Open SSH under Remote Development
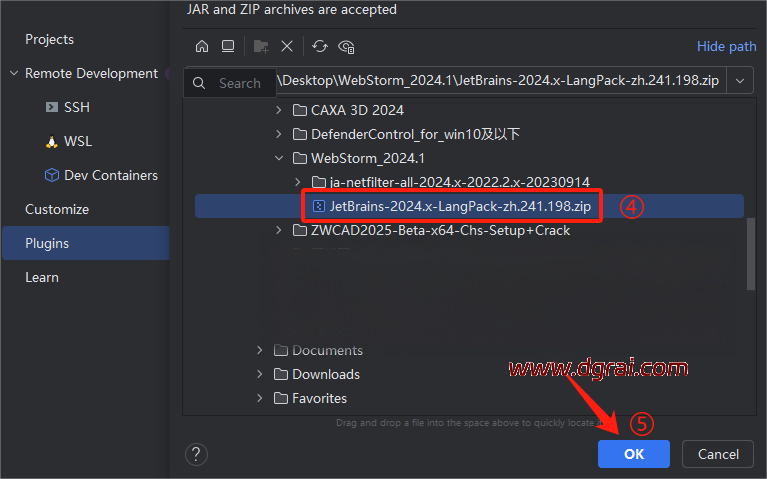The height and width of the screenshot is (479, 767). [x=76, y=107]
